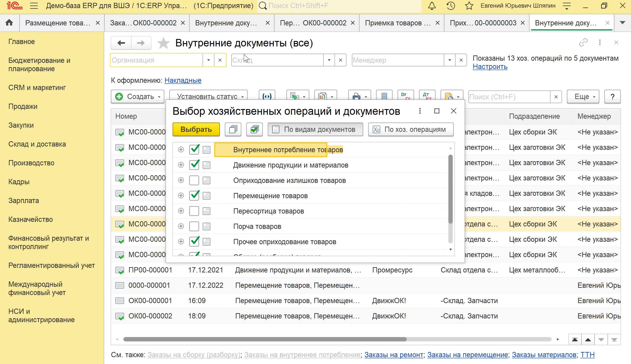The height and width of the screenshot is (364, 631).
Task: Open the 1C main menu hamburger icon
Action: tap(34, 6)
